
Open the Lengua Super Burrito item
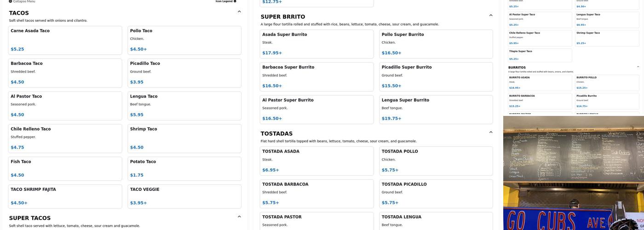(436, 109)
